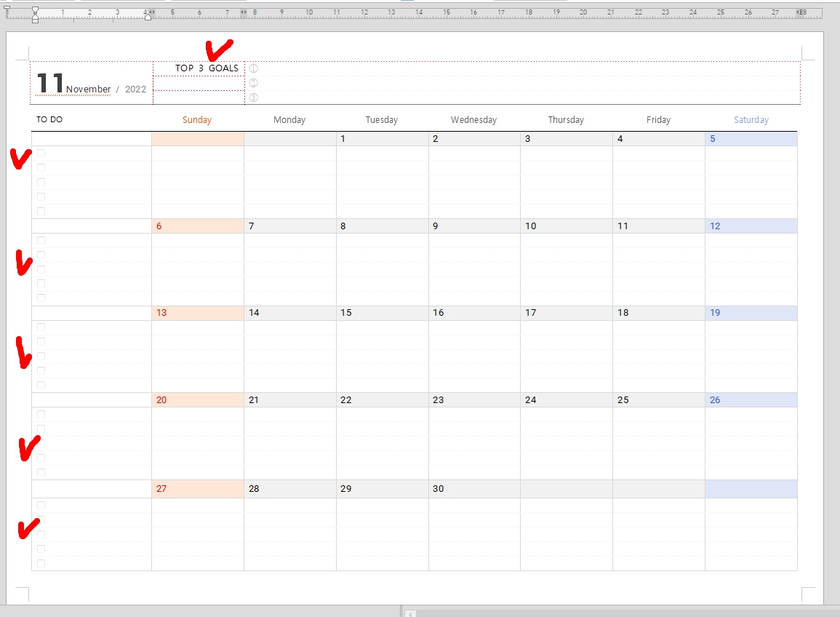Check the first to-do box in week of 20
The image size is (840, 617).
point(41,415)
